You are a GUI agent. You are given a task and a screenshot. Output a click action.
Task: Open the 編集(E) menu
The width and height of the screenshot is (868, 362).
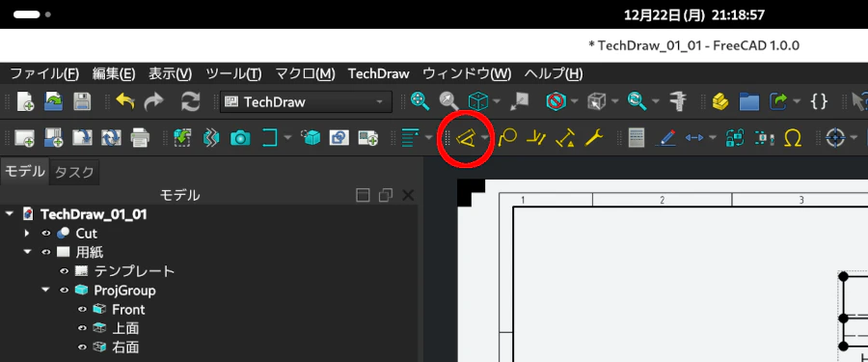coord(114,73)
